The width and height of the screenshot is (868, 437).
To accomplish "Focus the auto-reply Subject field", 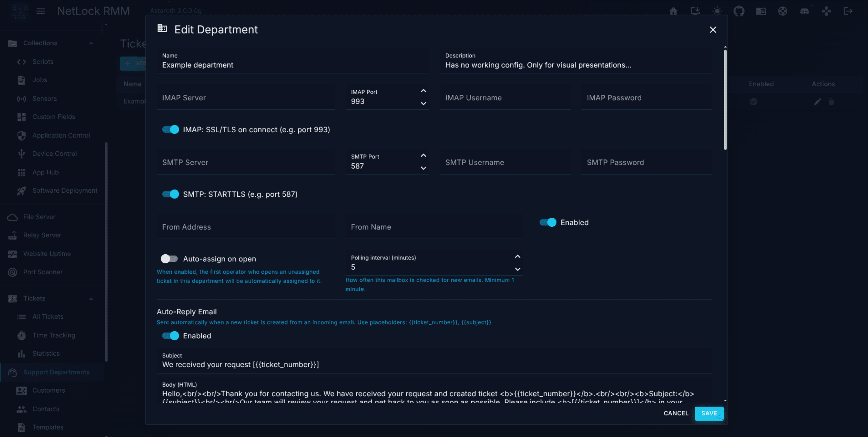I will (x=434, y=361).
